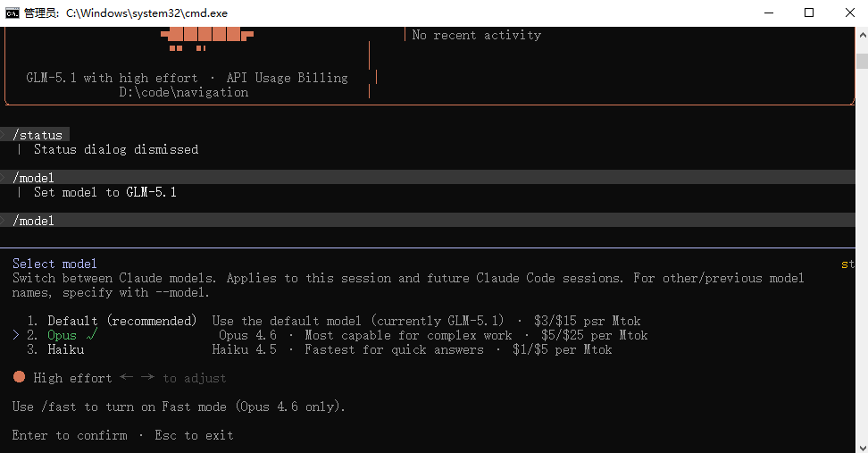Click the right arrow beside High effort
The height and width of the screenshot is (453, 868).
[147, 377]
